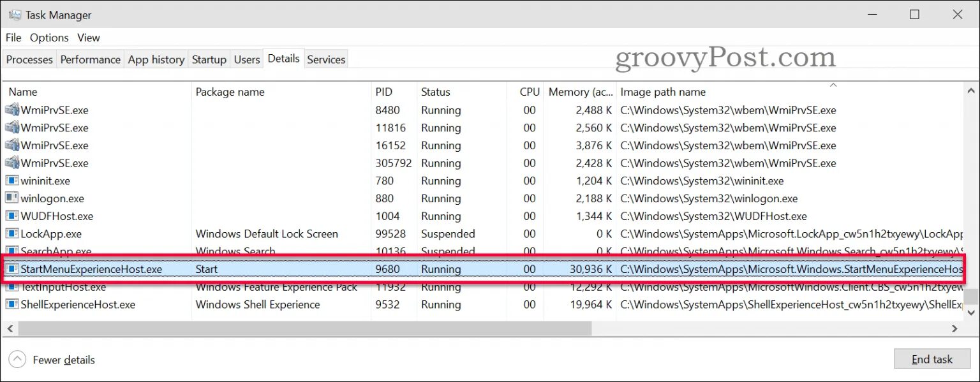The image size is (980, 382).
Task: Sort by the Memory column header
Action: click(581, 92)
